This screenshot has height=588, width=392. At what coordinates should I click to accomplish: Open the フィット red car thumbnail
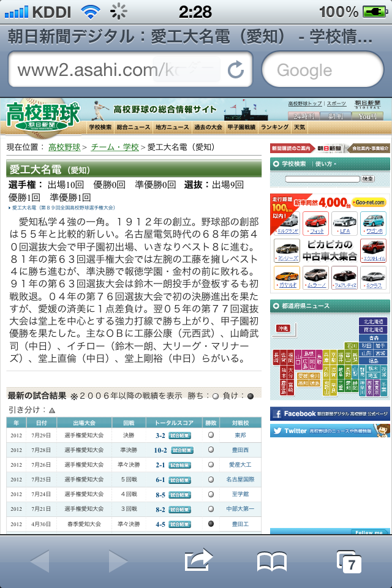coord(316,223)
